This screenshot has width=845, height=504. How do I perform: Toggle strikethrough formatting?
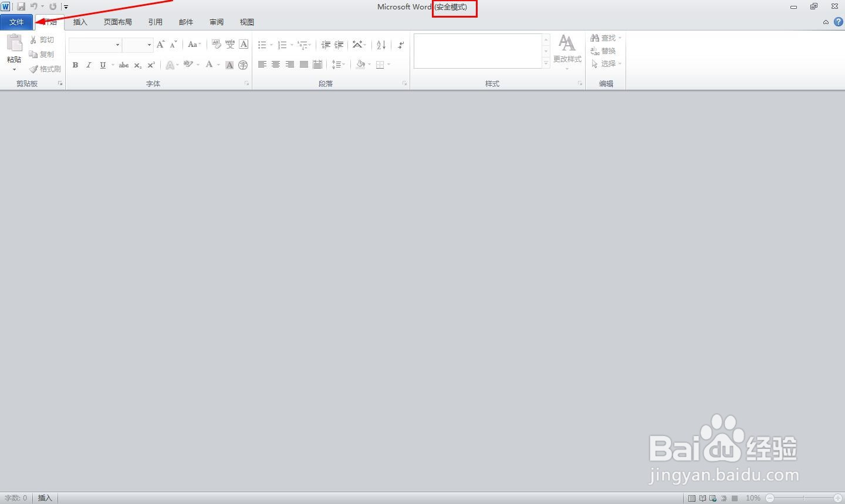[x=124, y=65]
